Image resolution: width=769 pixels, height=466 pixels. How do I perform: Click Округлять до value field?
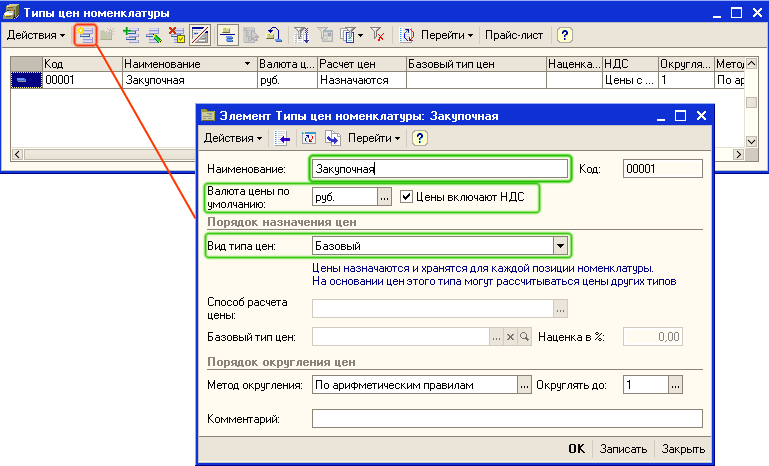646,385
